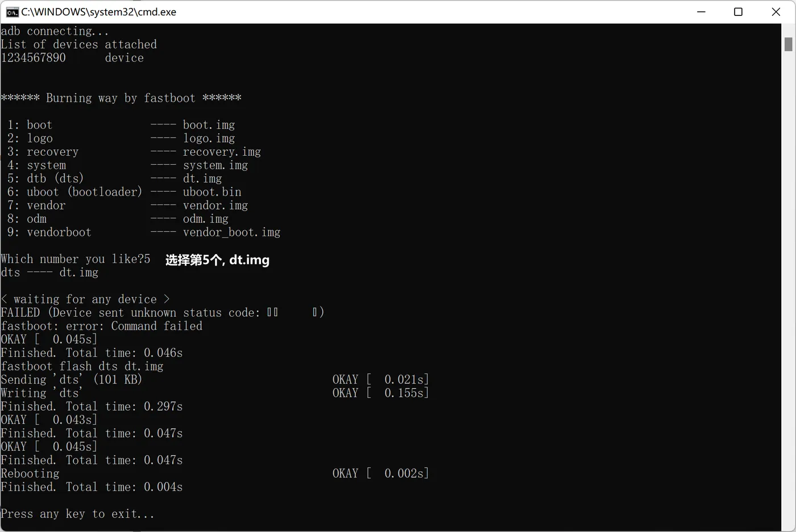The width and height of the screenshot is (796, 532).
Task: Click the FAILED unknown status code line
Action: tap(163, 313)
